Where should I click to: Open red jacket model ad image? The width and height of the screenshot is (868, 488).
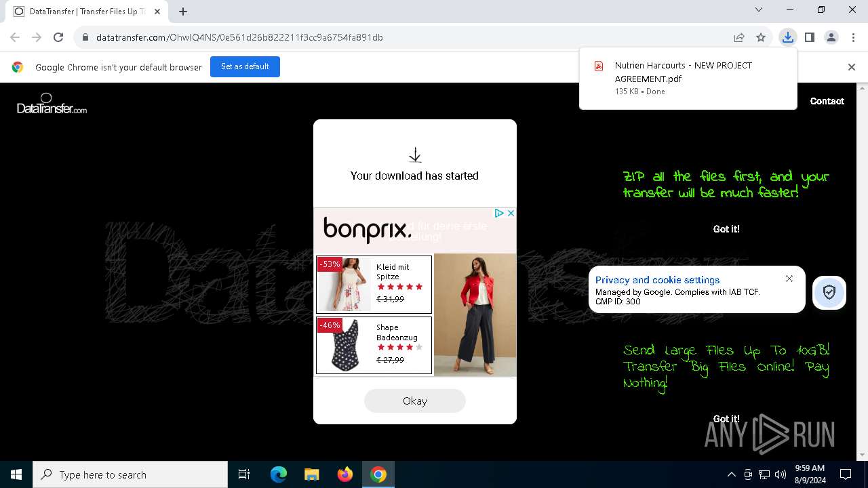point(475,315)
